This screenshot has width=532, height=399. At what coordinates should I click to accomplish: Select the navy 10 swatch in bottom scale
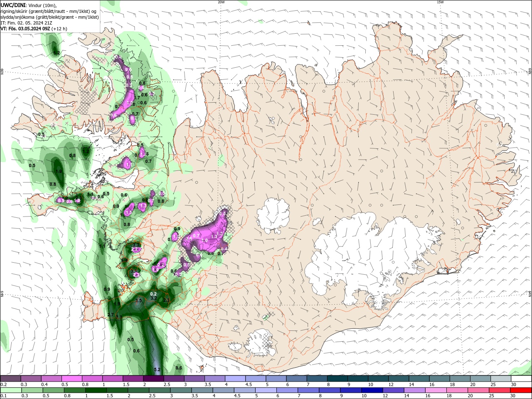pyautogui.click(x=372, y=390)
